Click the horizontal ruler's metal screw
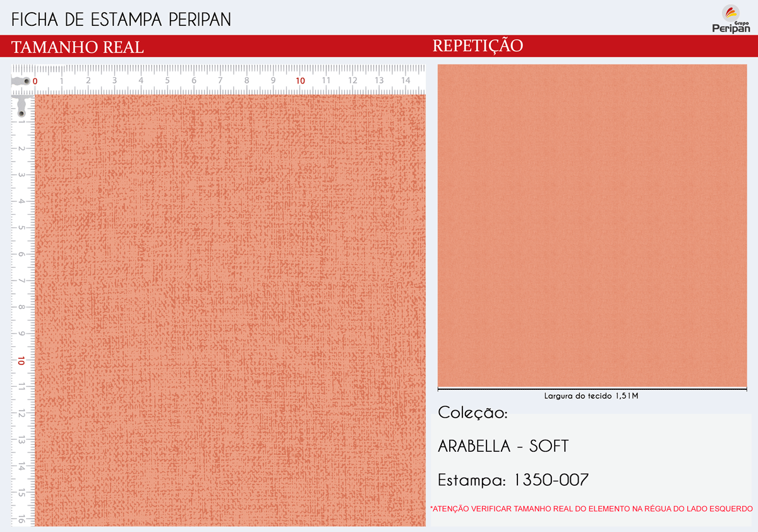 21,82
